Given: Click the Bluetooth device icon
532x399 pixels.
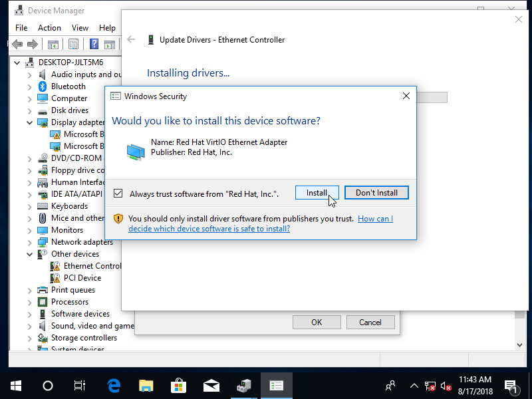Looking at the screenshot, I should (x=43, y=86).
